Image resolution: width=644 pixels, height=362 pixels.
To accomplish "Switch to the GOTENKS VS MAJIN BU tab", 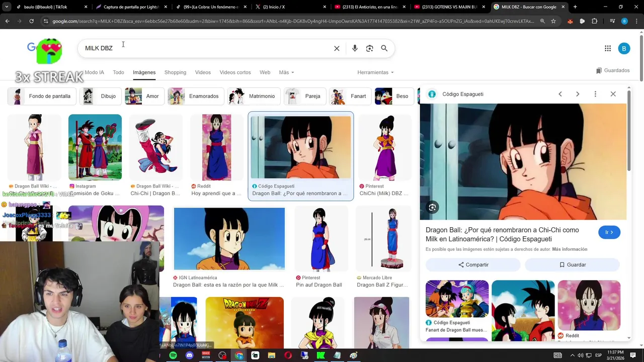I will click(450, 7).
